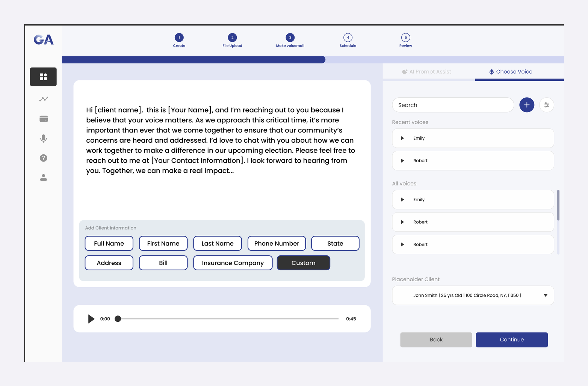Click the Placeholder Client label
The image size is (588, 386).
416,279
